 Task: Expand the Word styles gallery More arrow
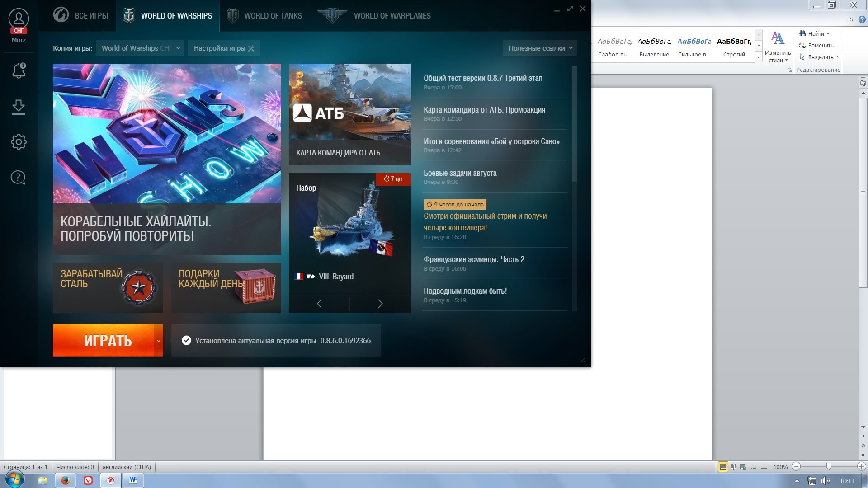click(759, 57)
